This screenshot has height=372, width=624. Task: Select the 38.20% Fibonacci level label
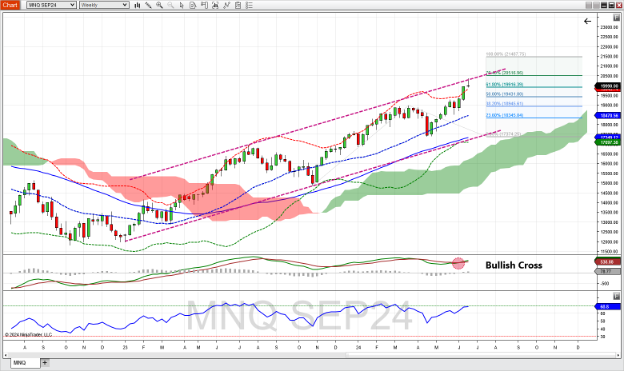tap(504, 104)
